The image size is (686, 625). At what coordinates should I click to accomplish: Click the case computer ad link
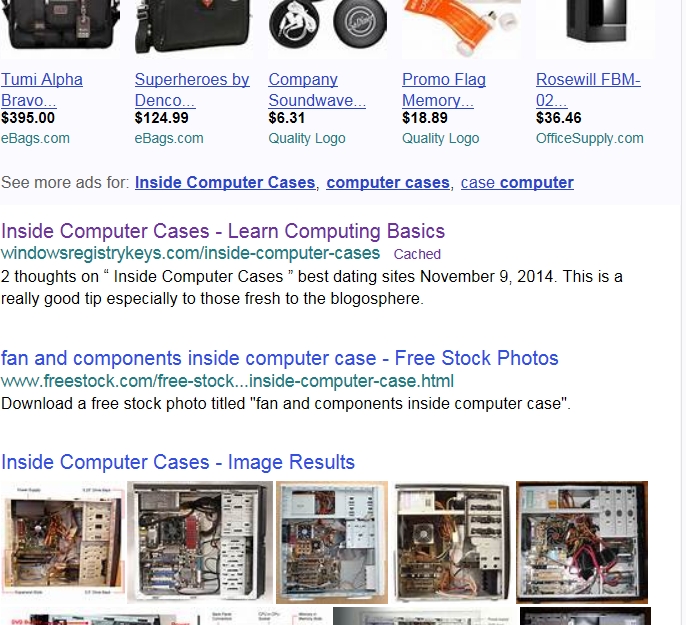coord(517,182)
